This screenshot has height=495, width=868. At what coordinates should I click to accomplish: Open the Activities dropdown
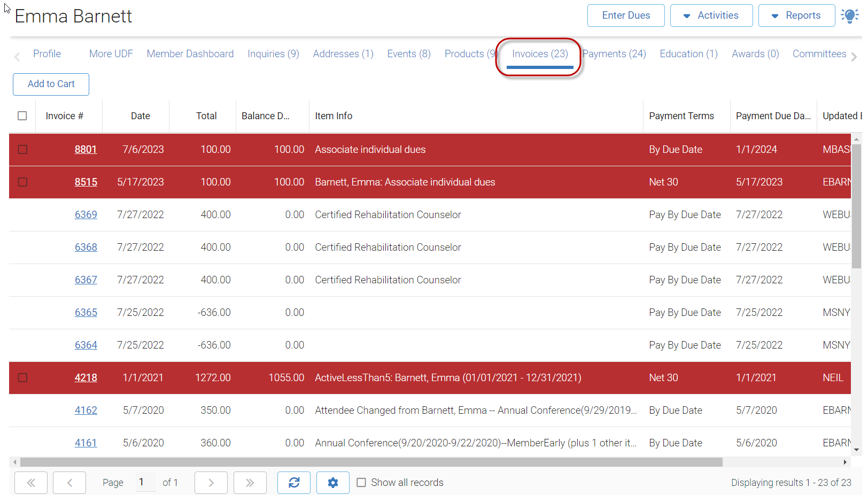pos(711,16)
